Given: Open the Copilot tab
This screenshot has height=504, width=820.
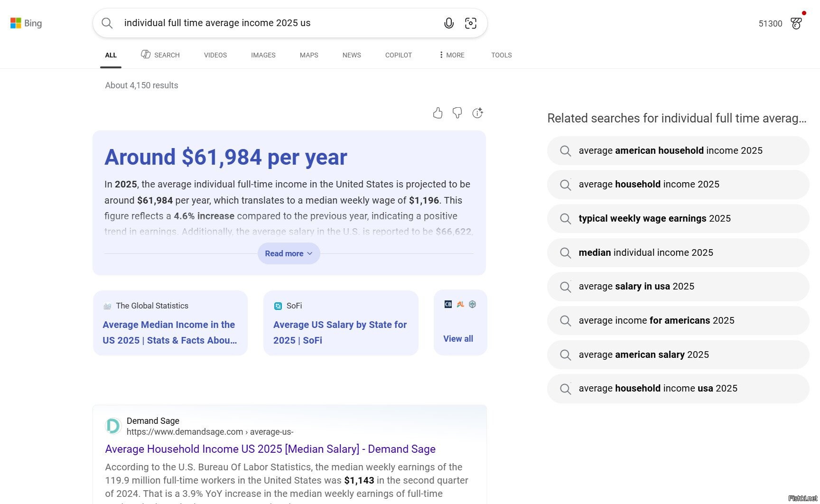Looking at the screenshot, I should pos(398,55).
